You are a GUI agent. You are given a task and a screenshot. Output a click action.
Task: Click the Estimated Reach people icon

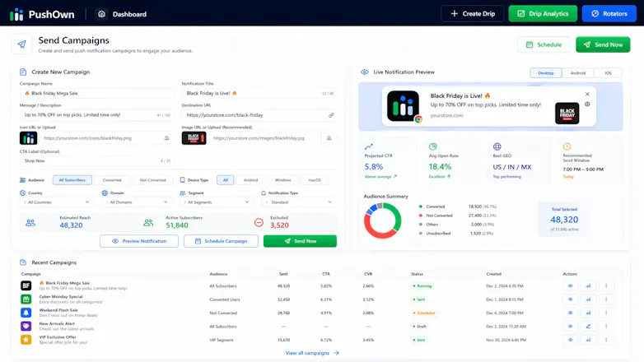[30, 223]
